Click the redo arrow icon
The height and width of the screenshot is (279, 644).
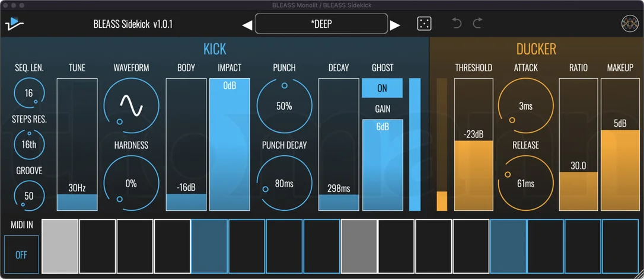pos(477,23)
